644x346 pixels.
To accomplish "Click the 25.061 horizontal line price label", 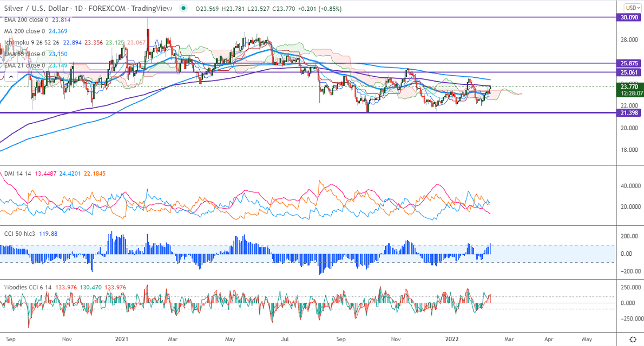I will (x=629, y=72).
